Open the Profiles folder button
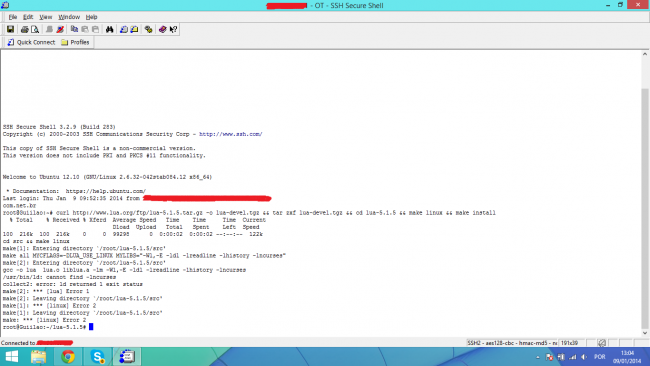The width and height of the screenshot is (650, 366). point(75,42)
